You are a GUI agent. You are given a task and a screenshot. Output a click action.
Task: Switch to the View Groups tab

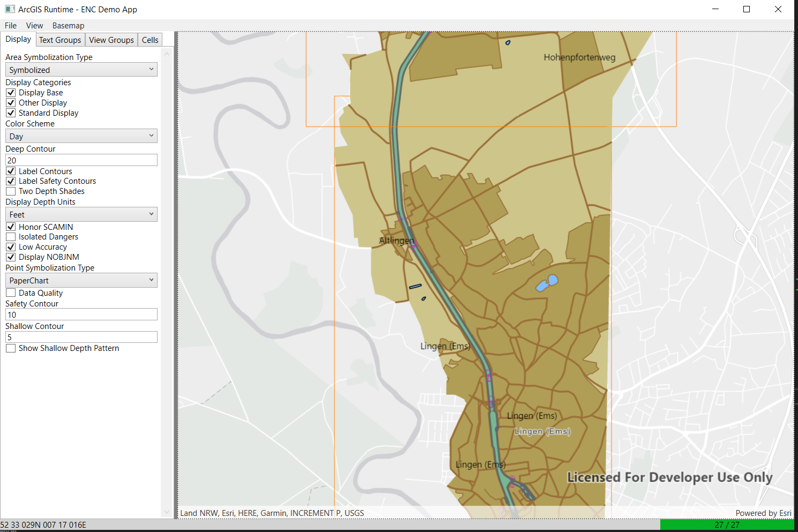coord(111,40)
